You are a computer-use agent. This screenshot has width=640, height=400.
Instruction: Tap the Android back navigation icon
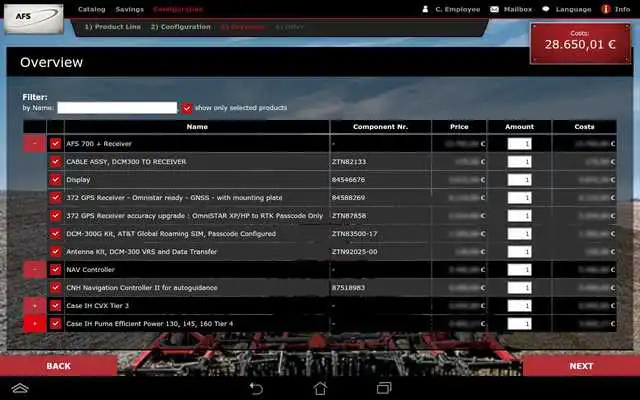(x=256, y=388)
